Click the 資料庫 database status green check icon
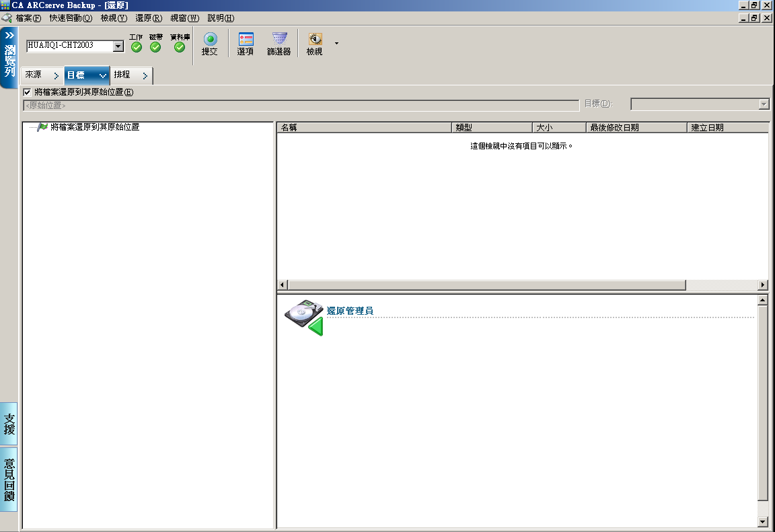Screen dimensions: 775x532 click(x=180, y=47)
